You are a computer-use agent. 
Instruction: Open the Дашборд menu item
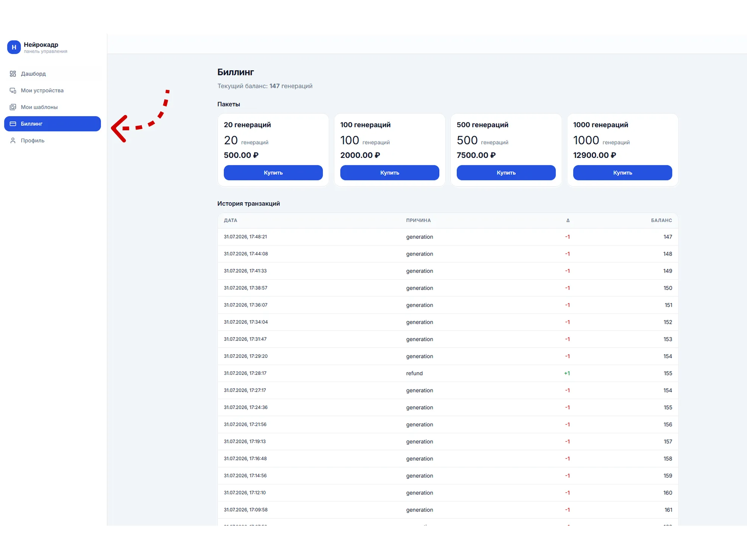click(x=52, y=74)
